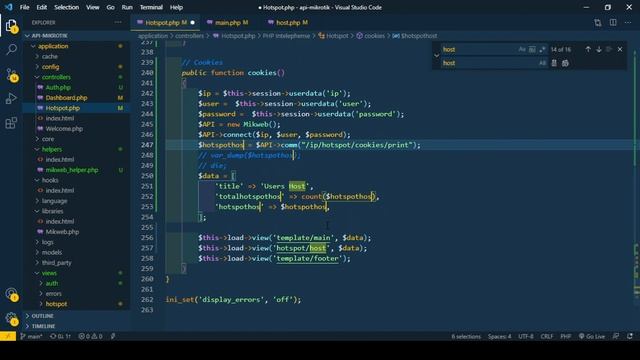Open the Terminal menu

pyautogui.click(x=151, y=7)
